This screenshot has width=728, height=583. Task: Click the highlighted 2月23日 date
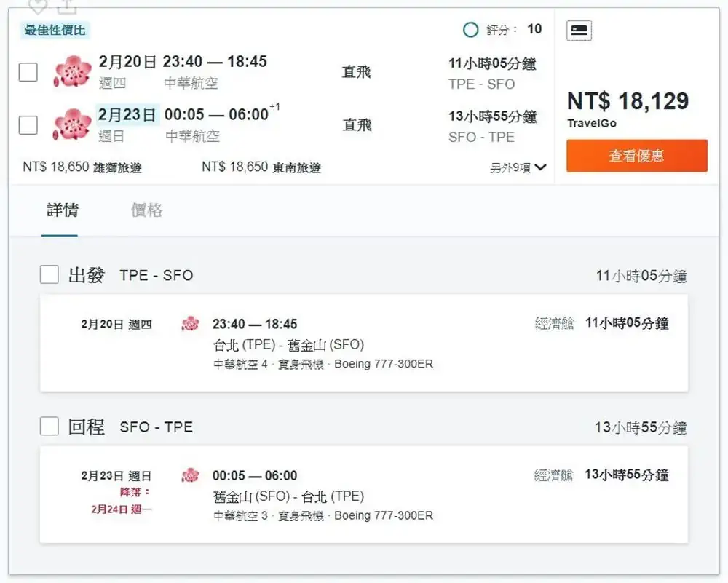pos(127,115)
